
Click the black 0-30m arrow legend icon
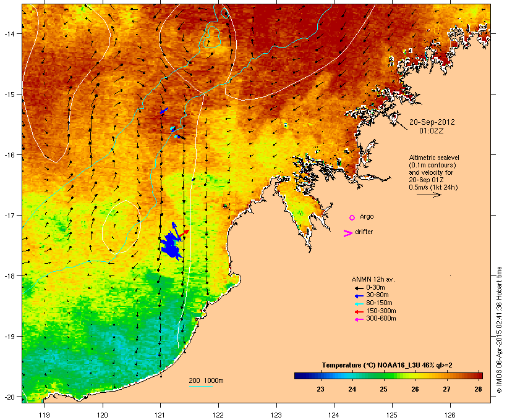[359, 288]
